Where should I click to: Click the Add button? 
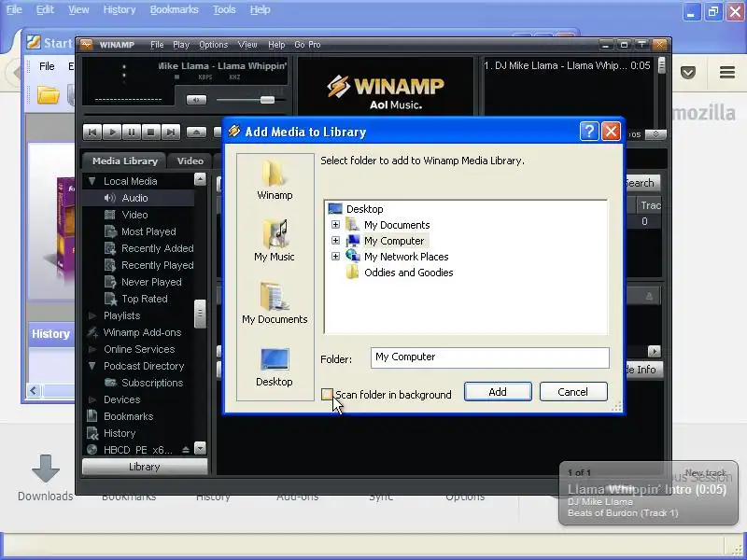[x=498, y=392]
